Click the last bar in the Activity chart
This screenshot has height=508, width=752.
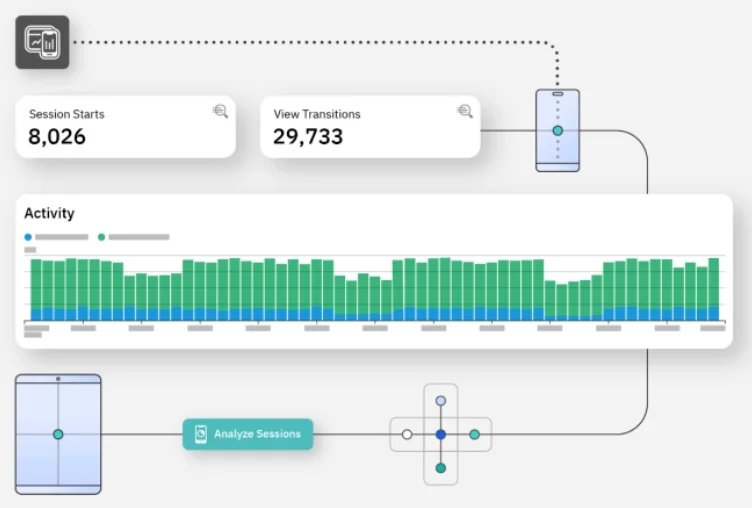[713, 290]
